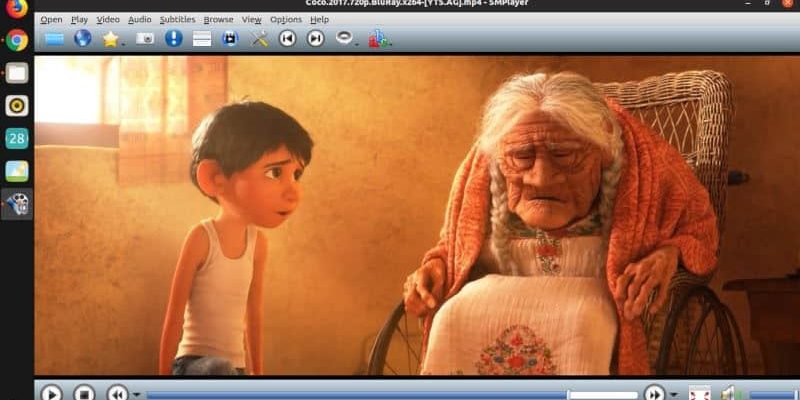Click the colored bar-chart toolbar icon
This screenshot has width=800, height=400.
pyautogui.click(x=379, y=39)
